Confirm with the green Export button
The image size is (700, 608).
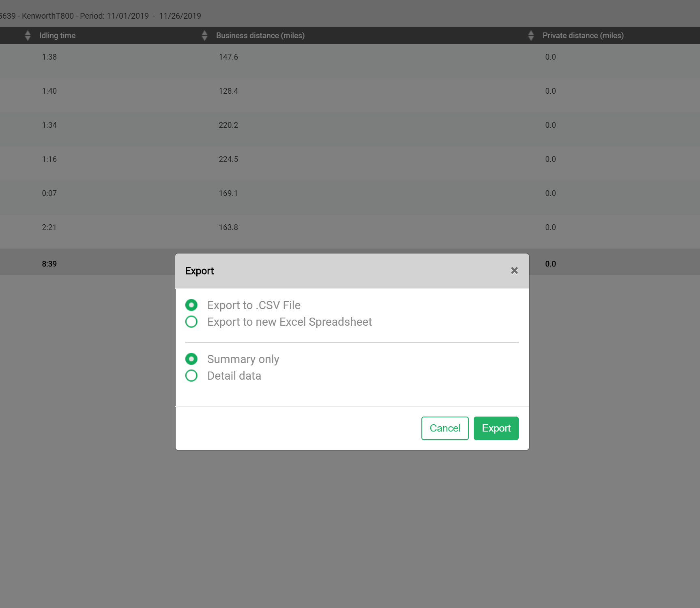point(496,428)
